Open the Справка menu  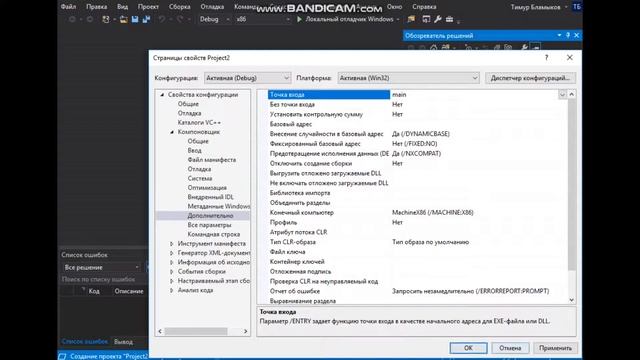pyautogui.click(x=424, y=7)
